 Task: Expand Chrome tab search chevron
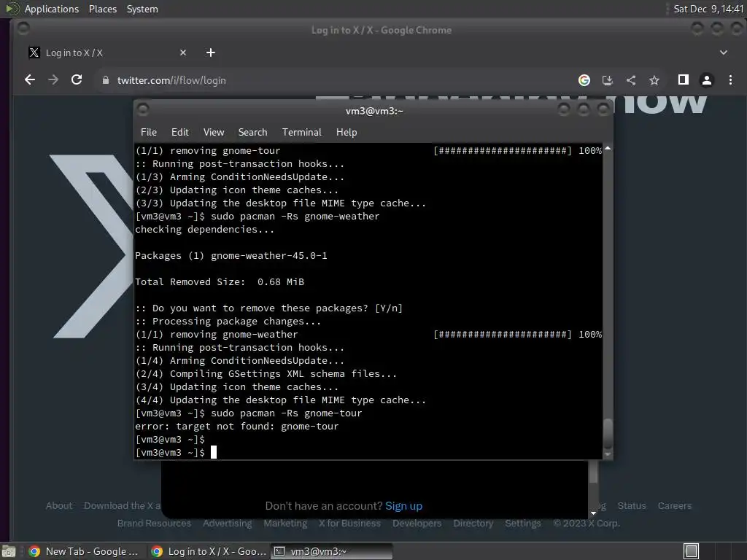point(724,52)
